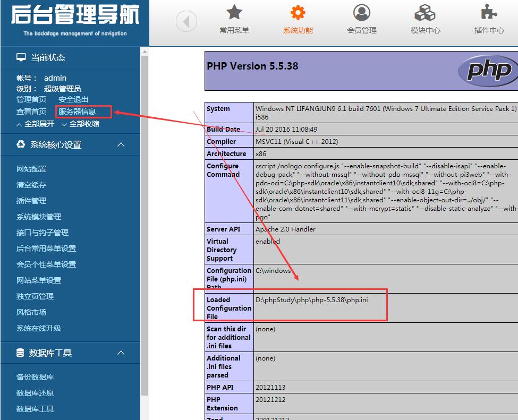Click the recycle icon beside 系统核心设置

pyautogui.click(x=21, y=144)
